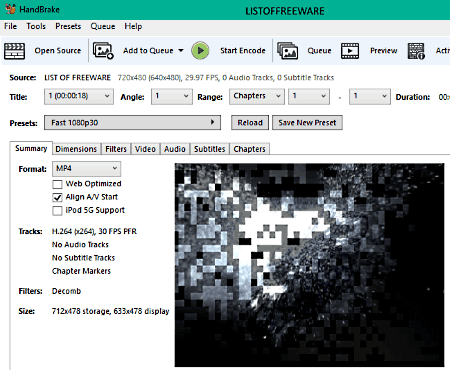Open the Add to Queue dropdown arrow
The width and height of the screenshot is (450, 370).
[x=181, y=51]
